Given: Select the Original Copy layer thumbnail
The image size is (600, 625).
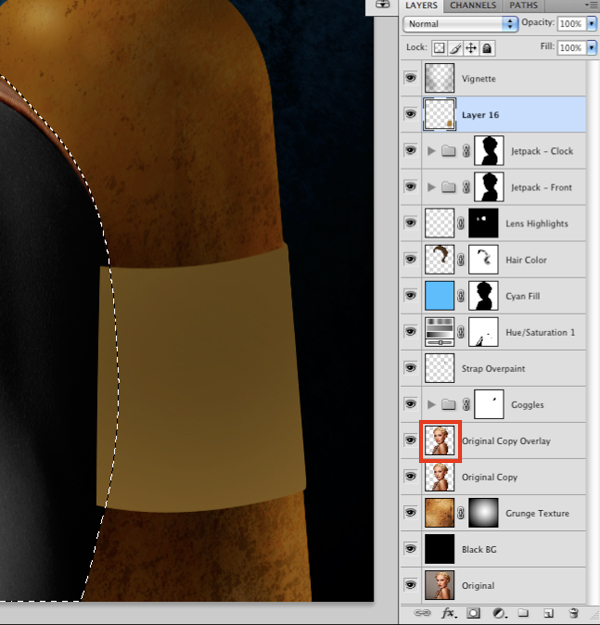Looking at the screenshot, I should 439,477.
